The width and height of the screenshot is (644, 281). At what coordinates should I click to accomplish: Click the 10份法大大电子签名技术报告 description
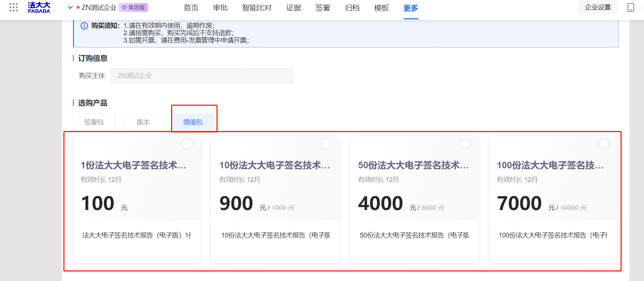(275, 235)
